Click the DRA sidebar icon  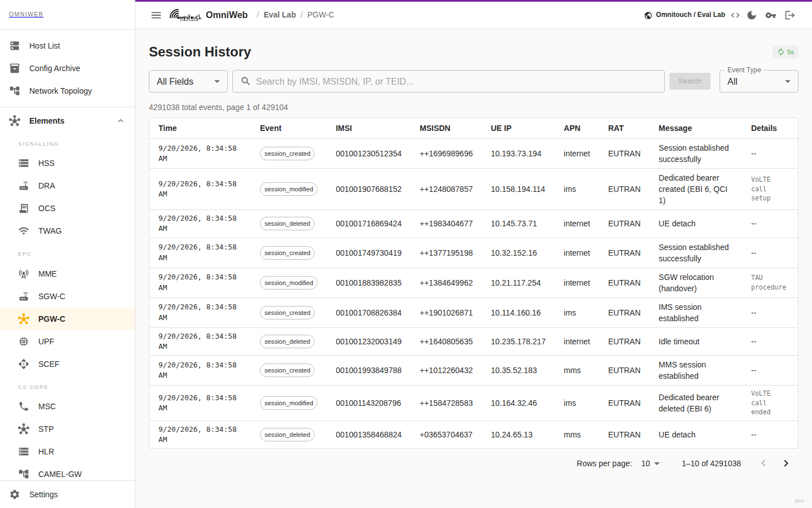tap(24, 186)
